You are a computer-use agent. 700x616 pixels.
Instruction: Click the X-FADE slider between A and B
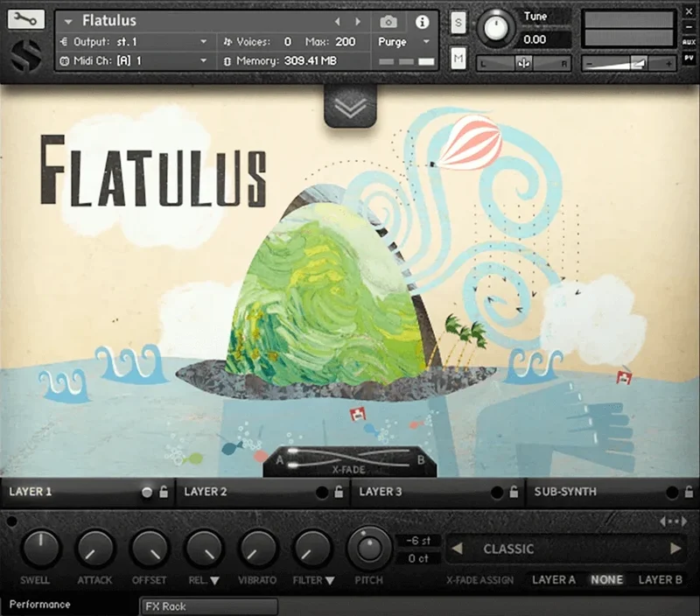[350, 459]
